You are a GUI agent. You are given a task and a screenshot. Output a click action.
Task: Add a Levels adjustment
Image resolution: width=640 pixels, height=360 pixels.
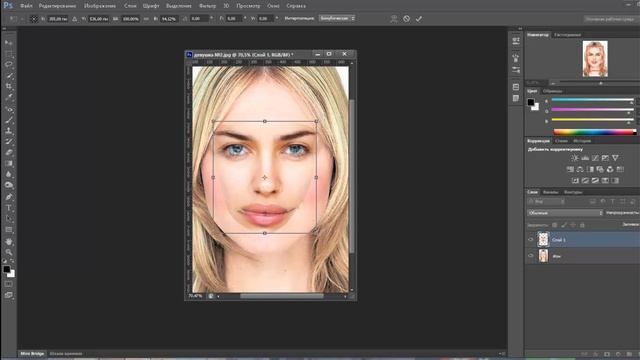tap(585, 158)
